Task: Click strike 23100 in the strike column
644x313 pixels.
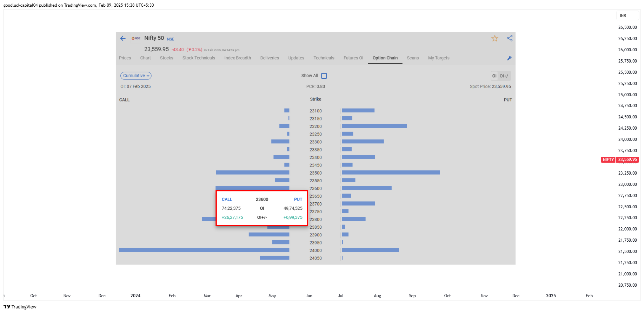Action: (x=316, y=111)
